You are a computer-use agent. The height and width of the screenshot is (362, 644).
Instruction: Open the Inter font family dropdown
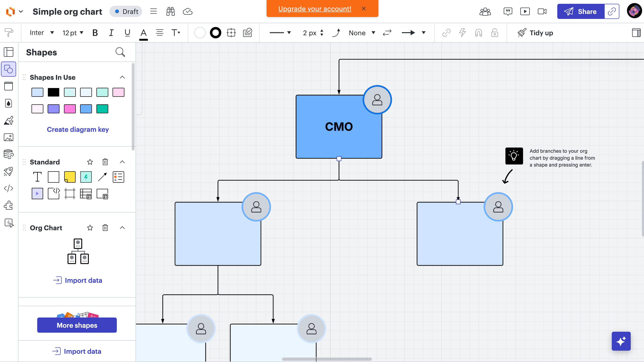coord(41,32)
